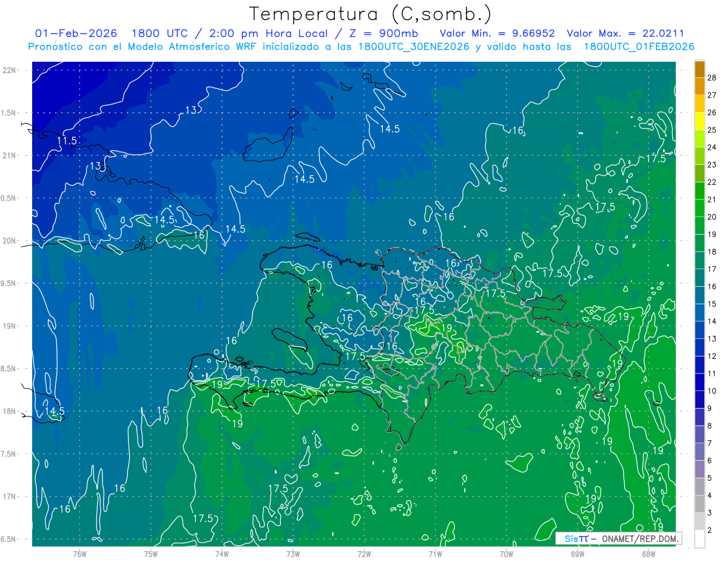The width and height of the screenshot is (728, 562).
Task: Click the "74W" longitude axis label
Action: click(222, 554)
